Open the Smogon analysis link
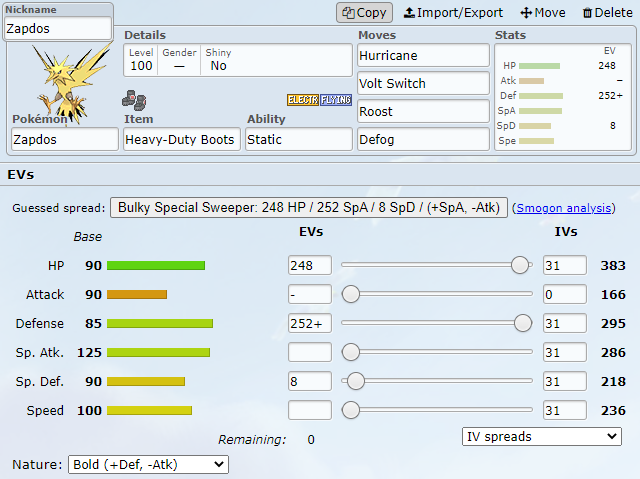The height and width of the screenshot is (479, 640). click(x=564, y=208)
